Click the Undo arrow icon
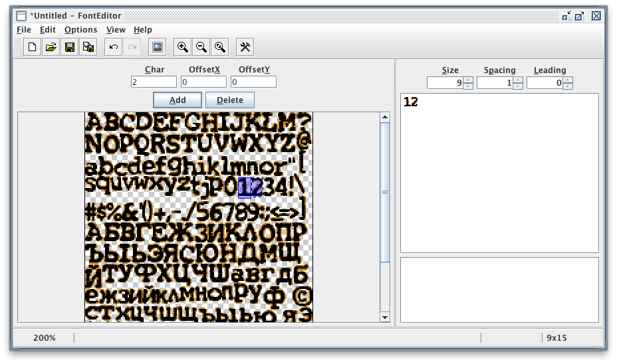 coord(113,47)
